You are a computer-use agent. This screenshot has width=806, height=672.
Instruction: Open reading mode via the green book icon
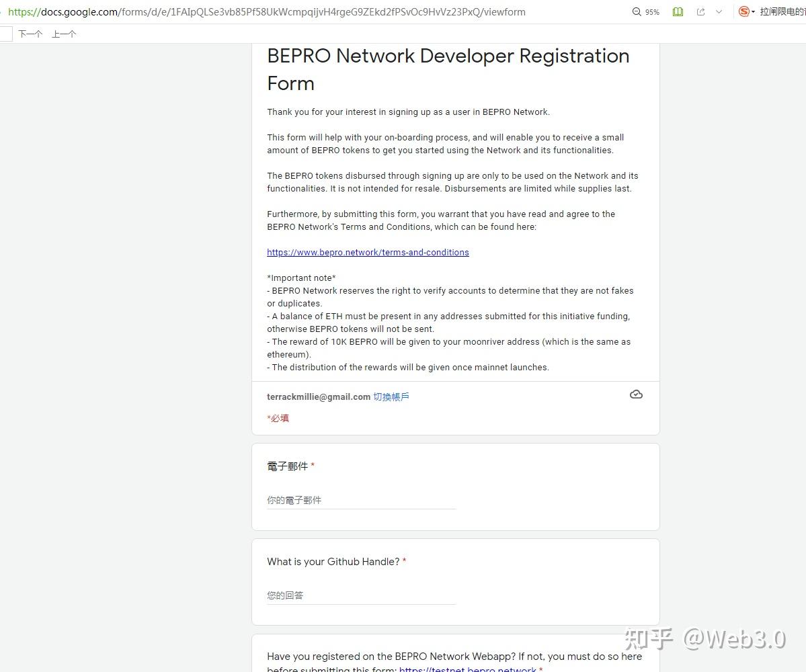pos(677,11)
